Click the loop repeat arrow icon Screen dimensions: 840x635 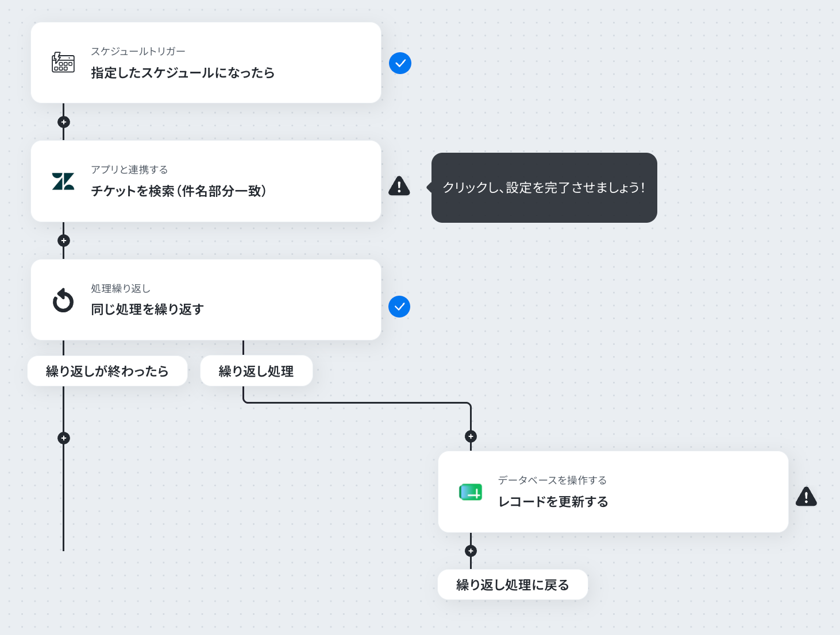(x=63, y=300)
